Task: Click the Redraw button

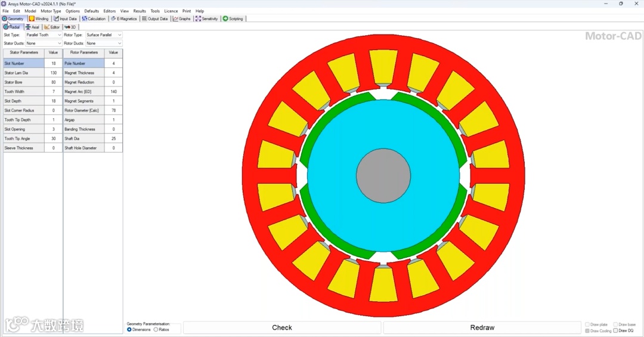Action: click(x=482, y=327)
